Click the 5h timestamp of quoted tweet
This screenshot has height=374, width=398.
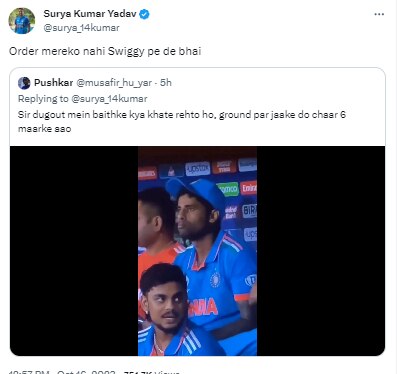166,83
